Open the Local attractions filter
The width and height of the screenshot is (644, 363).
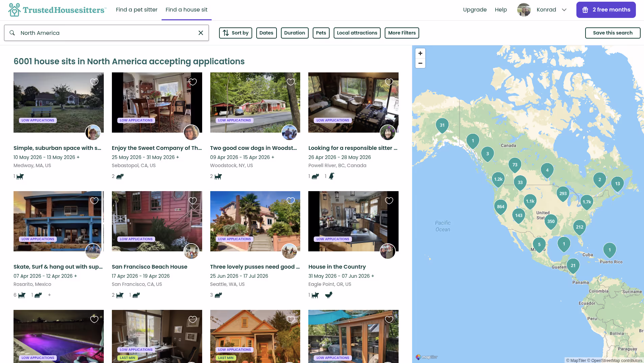tap(357, 33)
